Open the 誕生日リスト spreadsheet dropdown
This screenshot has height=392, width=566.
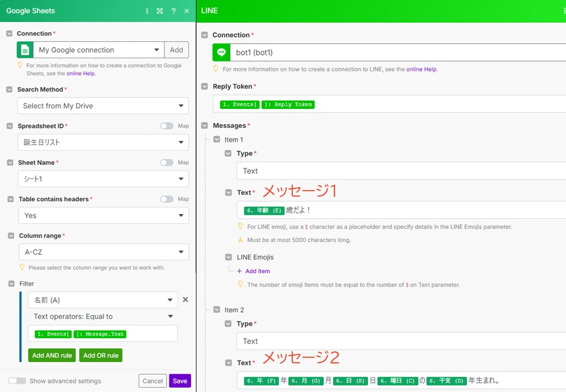[103, 142]
